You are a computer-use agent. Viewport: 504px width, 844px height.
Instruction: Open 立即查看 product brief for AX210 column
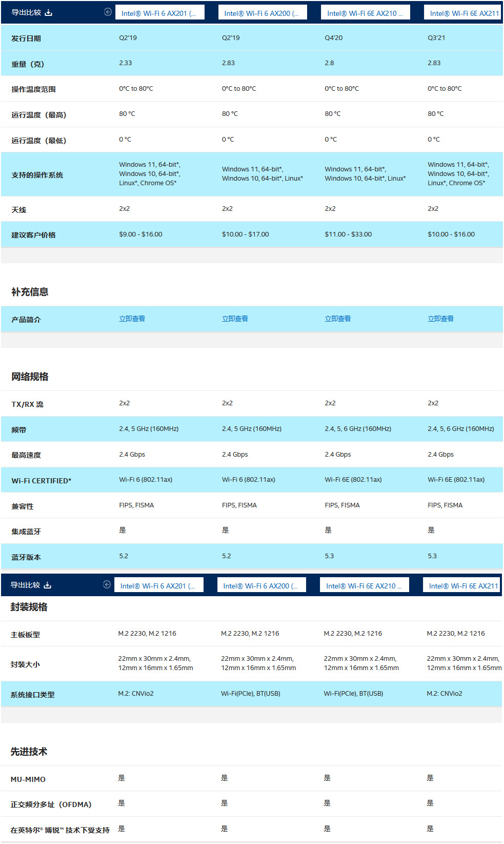click(338, 319)
